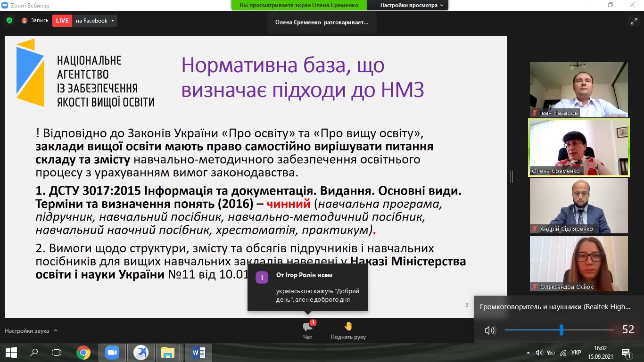Open the 'на Facebook' live stream dropdown
The height and width of the screenshot is (362, 644).
[95, 21]
